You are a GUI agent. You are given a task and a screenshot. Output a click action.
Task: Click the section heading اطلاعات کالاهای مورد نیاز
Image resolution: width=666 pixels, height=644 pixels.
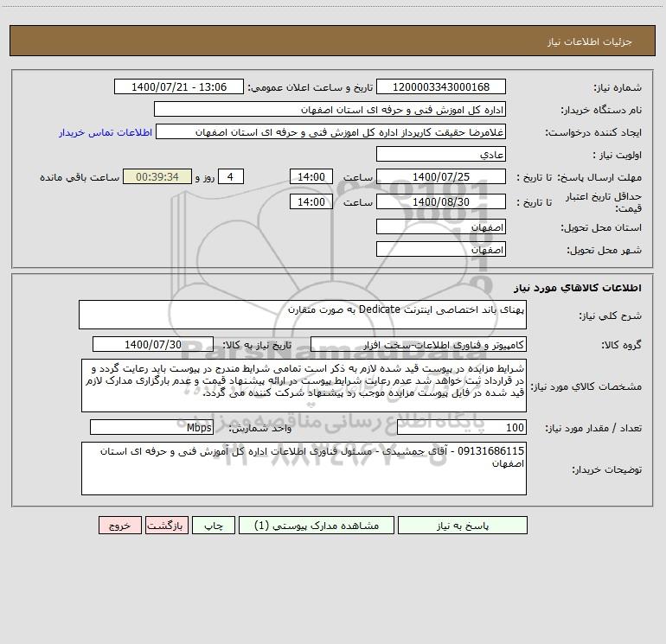coord(577,288)
